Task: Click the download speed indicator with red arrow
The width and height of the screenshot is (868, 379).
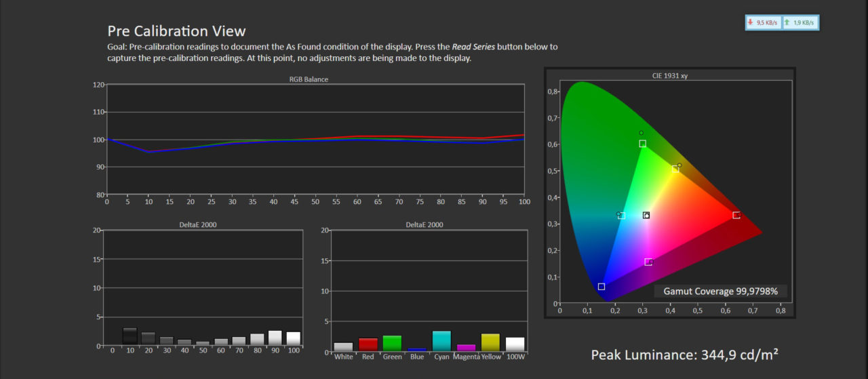Action: pos(764,22)
